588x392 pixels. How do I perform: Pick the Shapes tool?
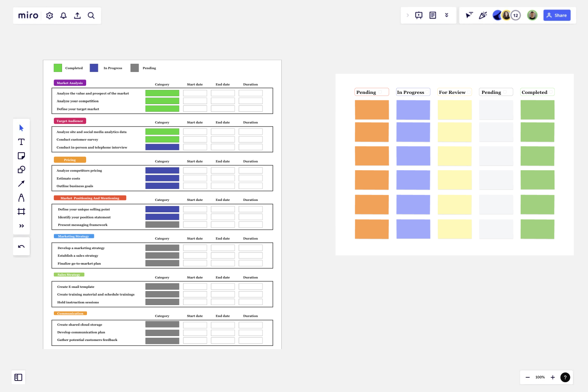pyautogui.click(x=21, y=169)
